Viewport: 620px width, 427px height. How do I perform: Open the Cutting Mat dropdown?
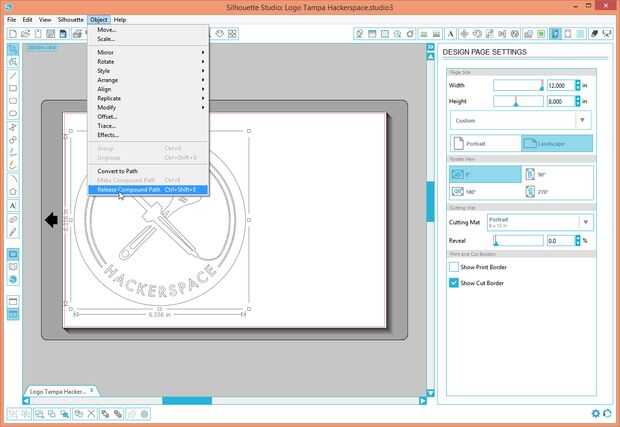coord(540,222)
